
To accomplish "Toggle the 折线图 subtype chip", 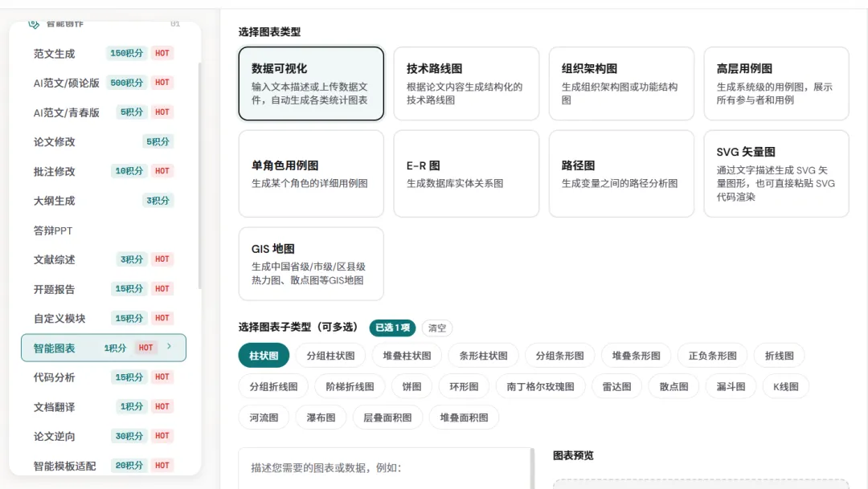I will coord(780,356).
